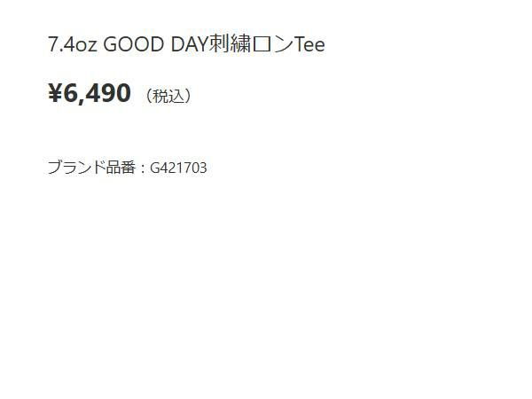
Task: Click the 7.4oz weight text
Action: click(x=73, y=45)
